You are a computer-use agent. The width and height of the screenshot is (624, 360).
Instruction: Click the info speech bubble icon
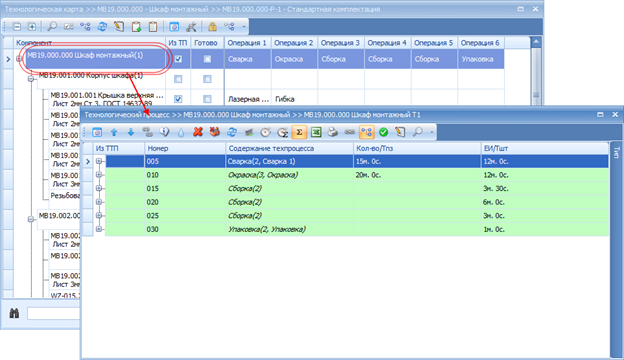tap(164, 132)
